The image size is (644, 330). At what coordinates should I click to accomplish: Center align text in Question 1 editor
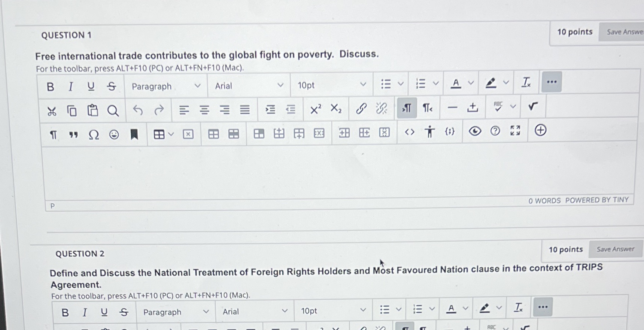point(204,110)
